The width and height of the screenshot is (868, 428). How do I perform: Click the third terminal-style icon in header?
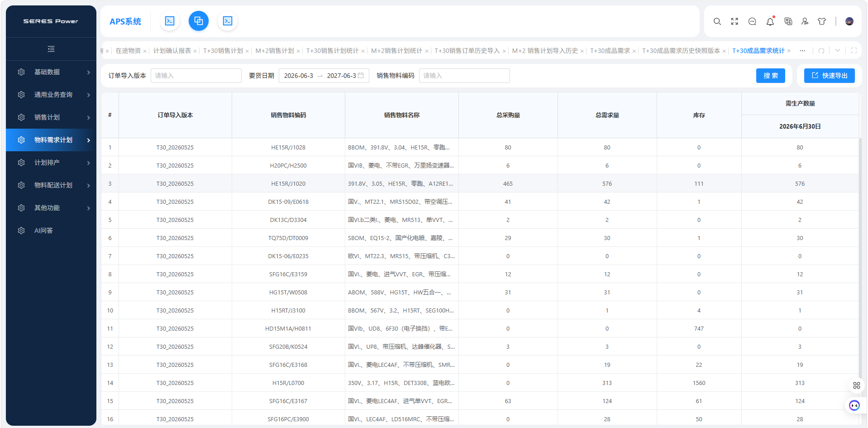coord(228,21)
